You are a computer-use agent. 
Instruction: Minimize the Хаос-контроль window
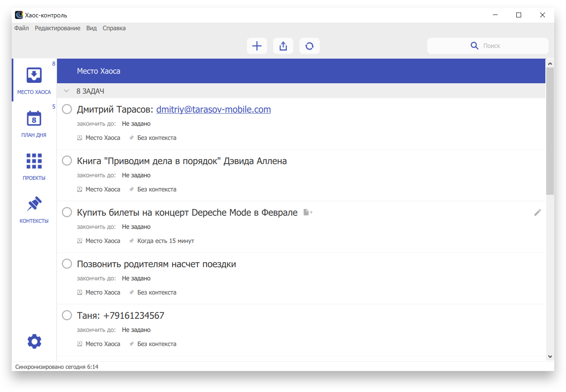click(495, 15)
